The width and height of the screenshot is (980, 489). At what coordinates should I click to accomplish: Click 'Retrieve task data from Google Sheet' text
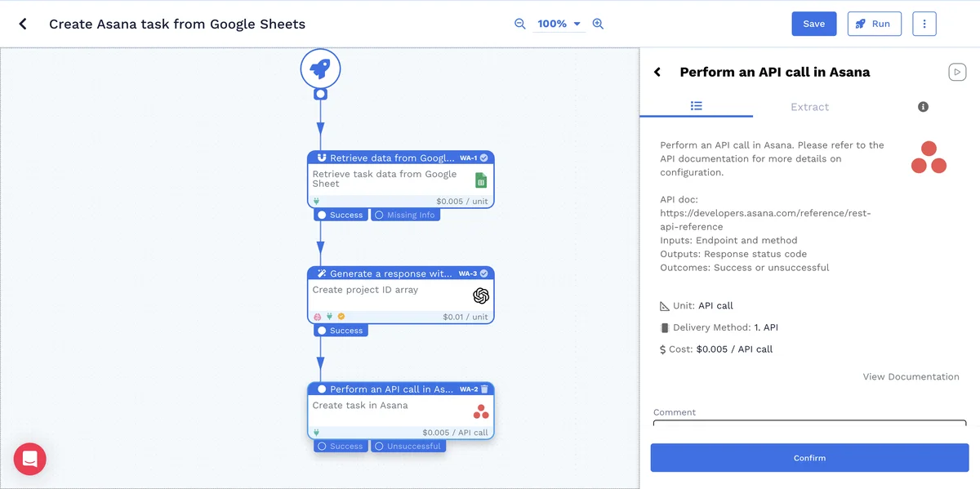[385, 179]
